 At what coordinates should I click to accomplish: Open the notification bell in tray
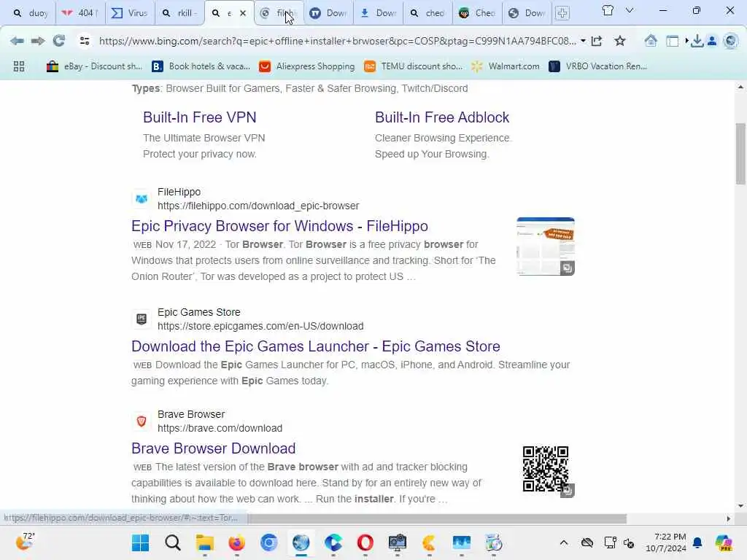coord(697,542)
